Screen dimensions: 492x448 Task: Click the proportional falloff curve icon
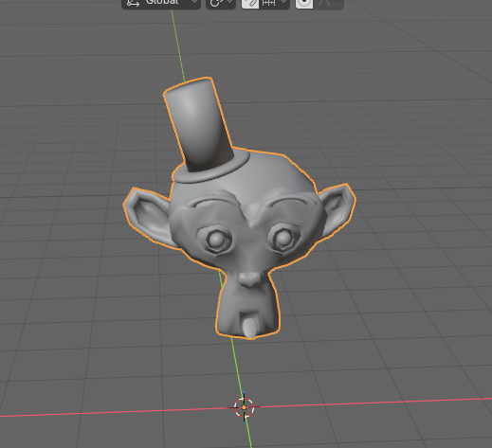click(x=324, y=3)
